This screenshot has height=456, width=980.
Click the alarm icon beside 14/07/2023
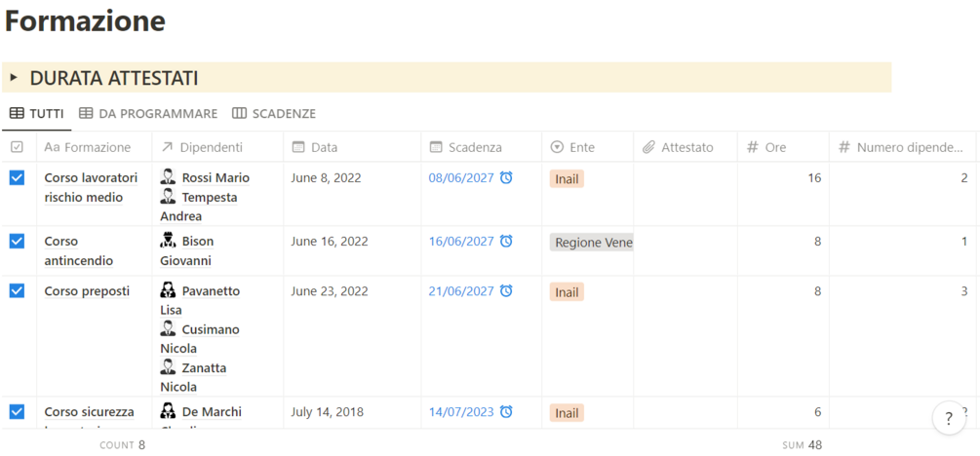(x=506, y=411)
